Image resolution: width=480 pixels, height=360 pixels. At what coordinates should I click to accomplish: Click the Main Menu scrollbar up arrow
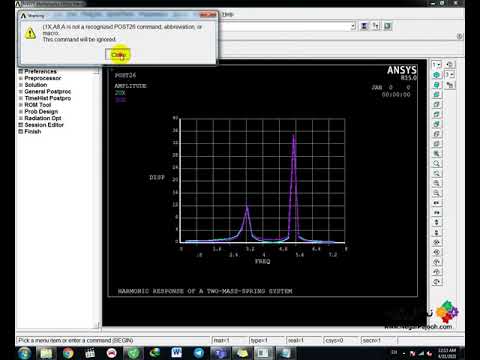pyautogui.click(x=97, y=71)
